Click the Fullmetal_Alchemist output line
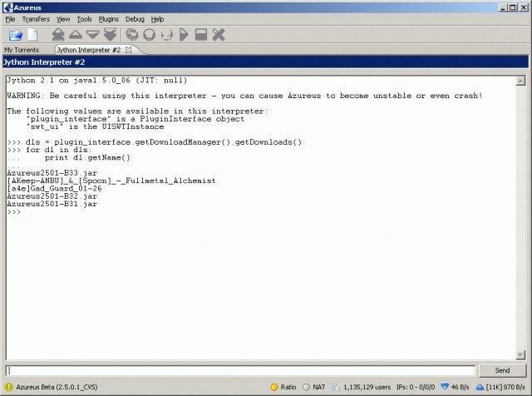 pos(111,181)
